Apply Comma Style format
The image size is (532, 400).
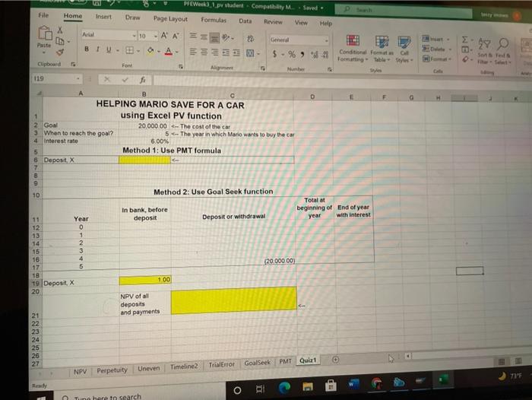tap(302, 54)
